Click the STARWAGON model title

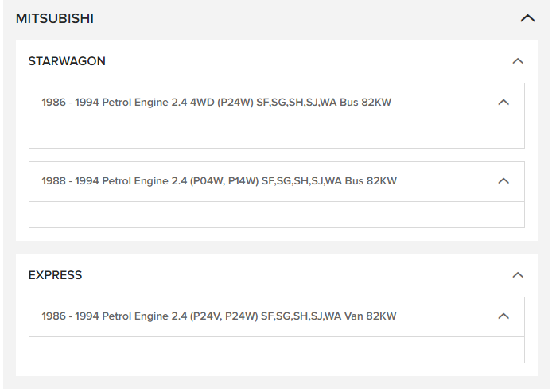pyautogui.click(x=67, y=61)
